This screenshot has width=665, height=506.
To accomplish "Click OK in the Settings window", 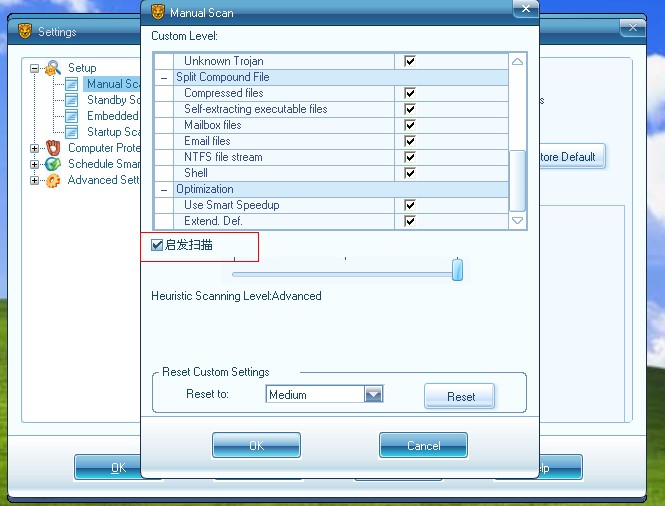I will (x=108, y=467).
